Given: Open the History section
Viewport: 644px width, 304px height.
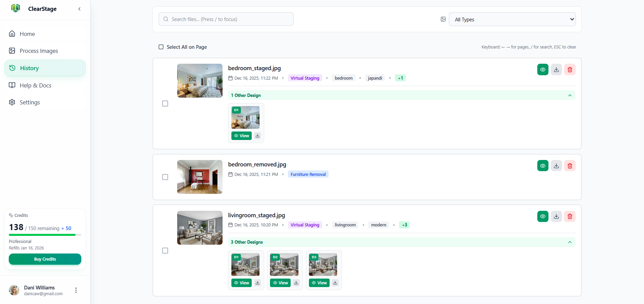Looking at the screenshot, I should click(45, 68).
